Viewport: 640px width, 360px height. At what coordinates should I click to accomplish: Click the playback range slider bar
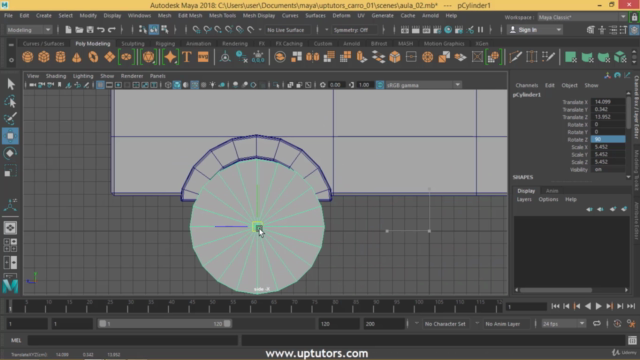165,324
